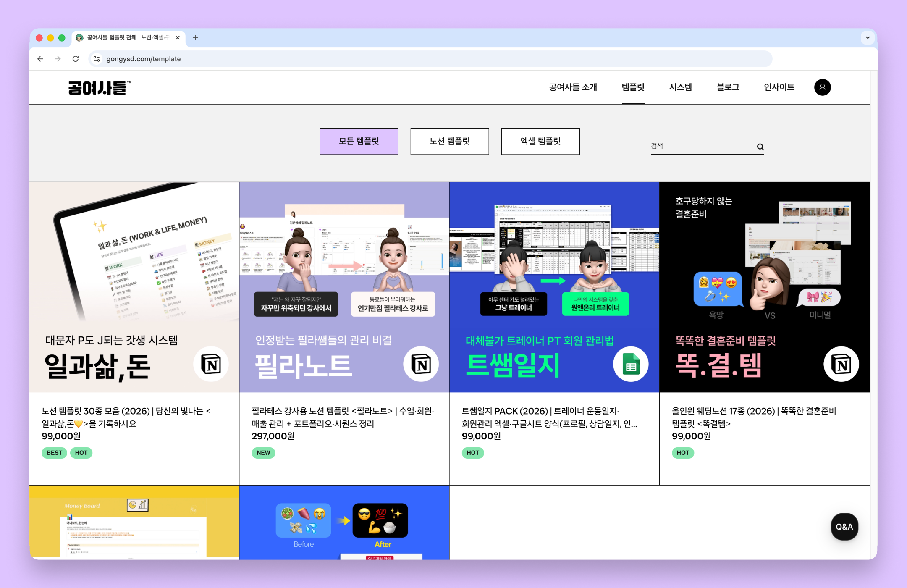This screenshot has height=588, width=907.
Task: Click the Google Sheets icon on 트쌤일지 card
Action: coord(630,364)
